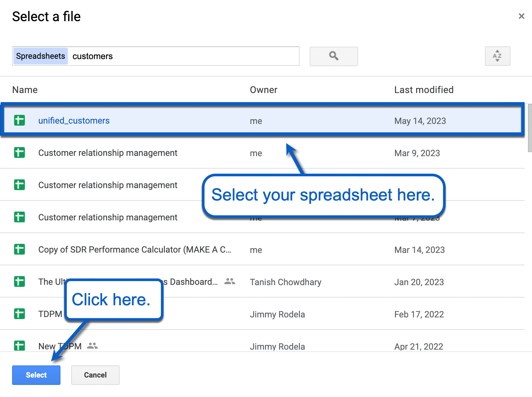532x397 pixels.
Task: Click the shared people icon on Dashboard row
Action: 230,281
